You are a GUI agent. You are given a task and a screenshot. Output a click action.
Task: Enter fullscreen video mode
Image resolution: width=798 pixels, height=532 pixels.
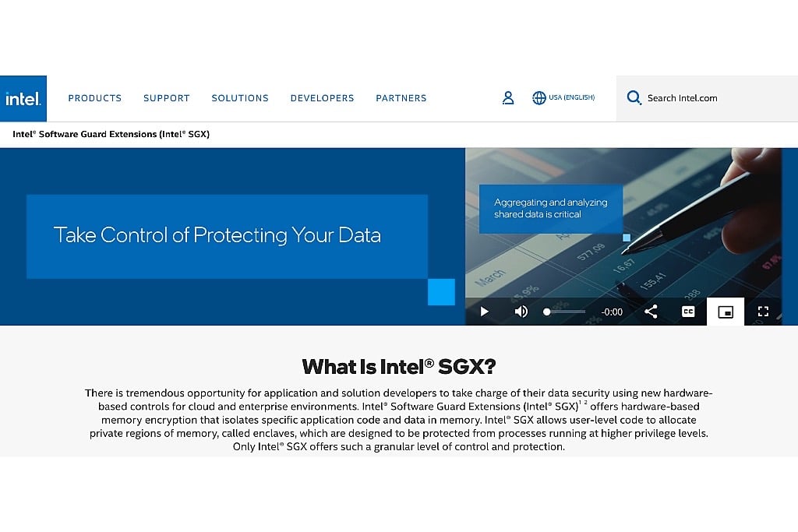pos(763,312)
